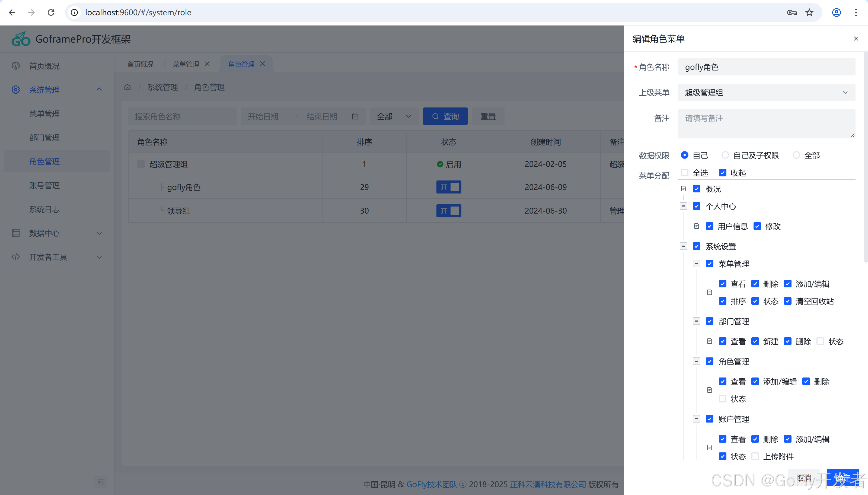The width and height of the screenshot is (868, 495).
Task: Check the 全选 checkbox in 菜单分配
Action: tap(685, 173)
